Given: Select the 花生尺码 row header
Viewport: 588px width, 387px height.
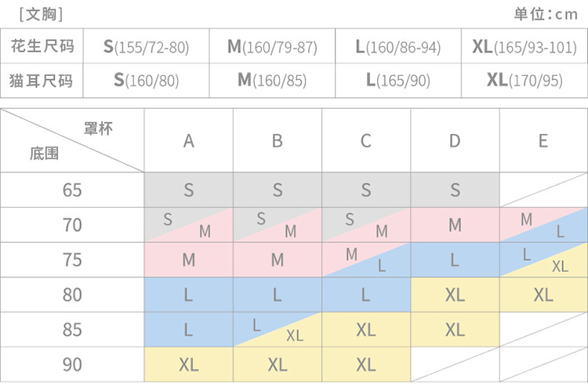Looking at the screenshot, I should [42, 46].
